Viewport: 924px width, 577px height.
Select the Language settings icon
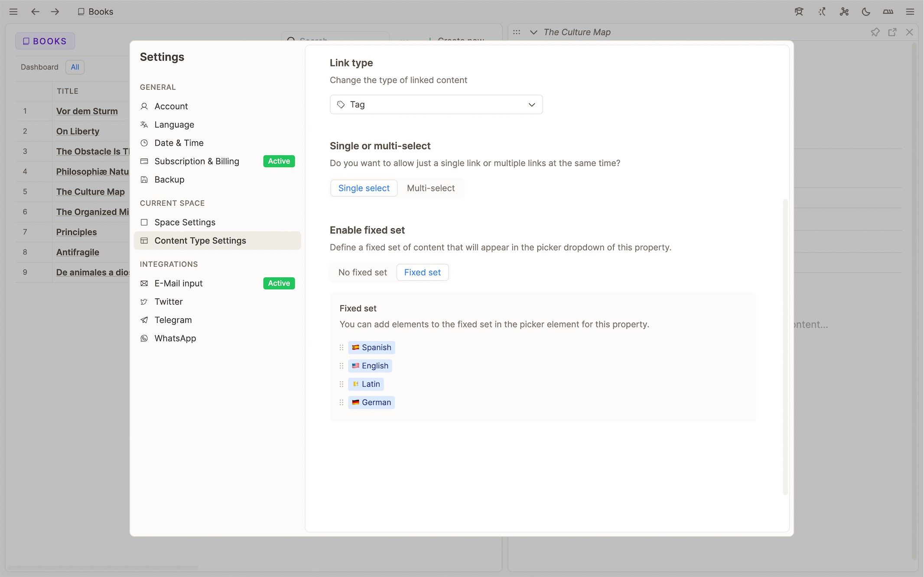pyautogui.click(x=144, y=124)
